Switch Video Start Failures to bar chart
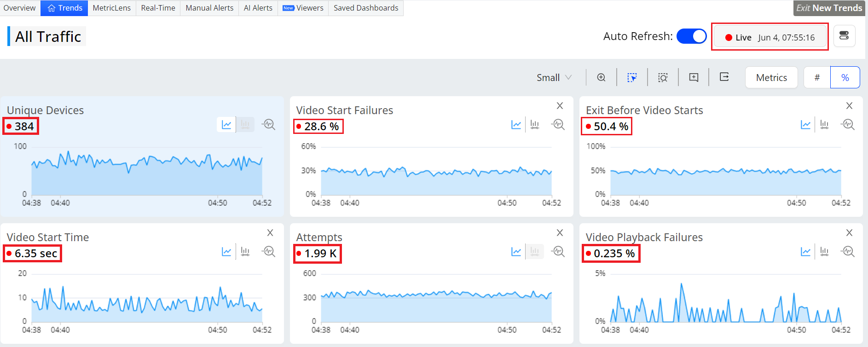868x347 pixels. [x=534, y=125]
